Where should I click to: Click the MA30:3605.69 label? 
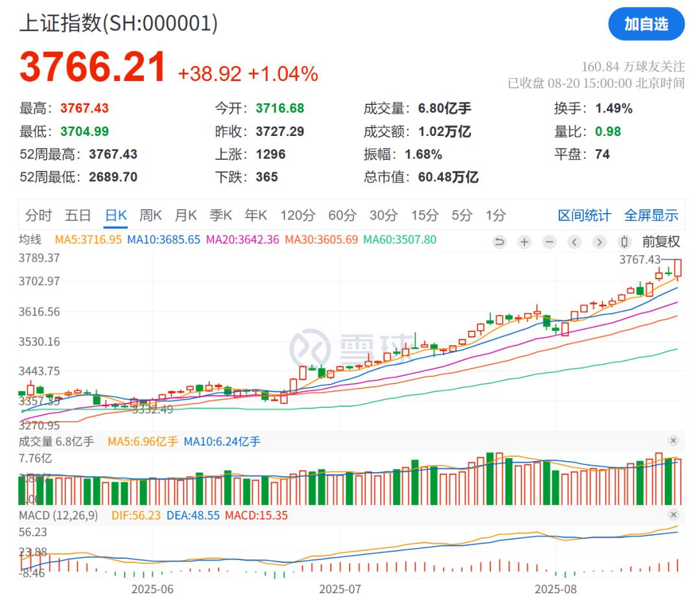click(x=321, y=240)
